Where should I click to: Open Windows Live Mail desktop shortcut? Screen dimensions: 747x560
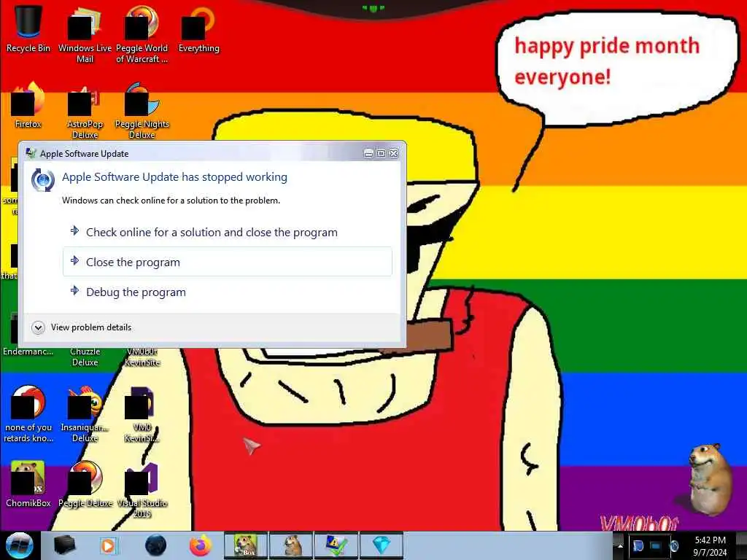coord(85,34)
